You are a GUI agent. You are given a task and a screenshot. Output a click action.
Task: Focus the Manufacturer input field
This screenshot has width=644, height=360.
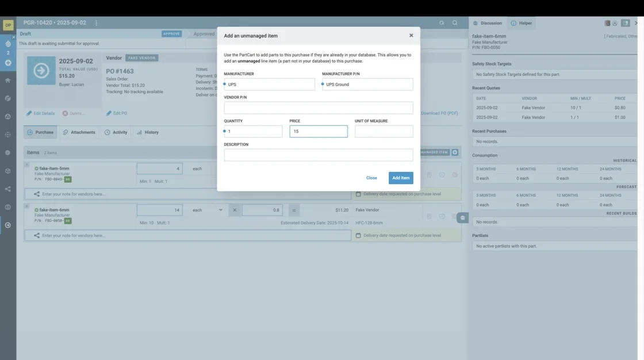(270, 85)
